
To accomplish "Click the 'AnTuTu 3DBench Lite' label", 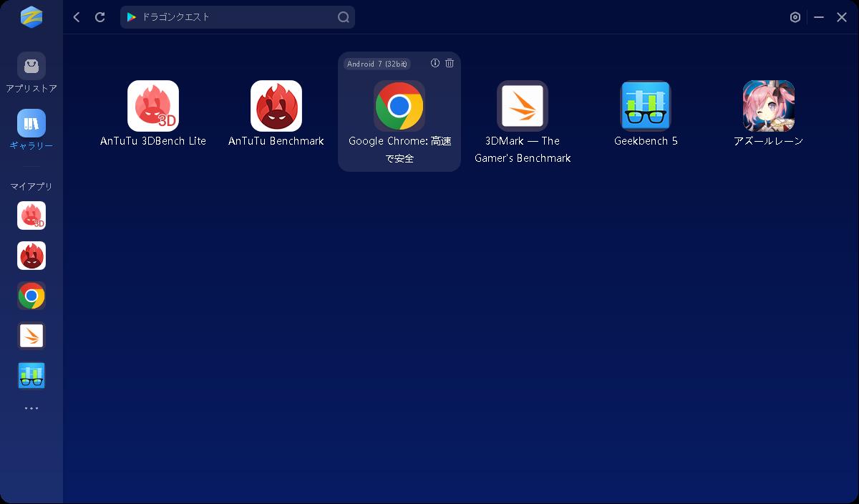I will (x=153, y=141).
